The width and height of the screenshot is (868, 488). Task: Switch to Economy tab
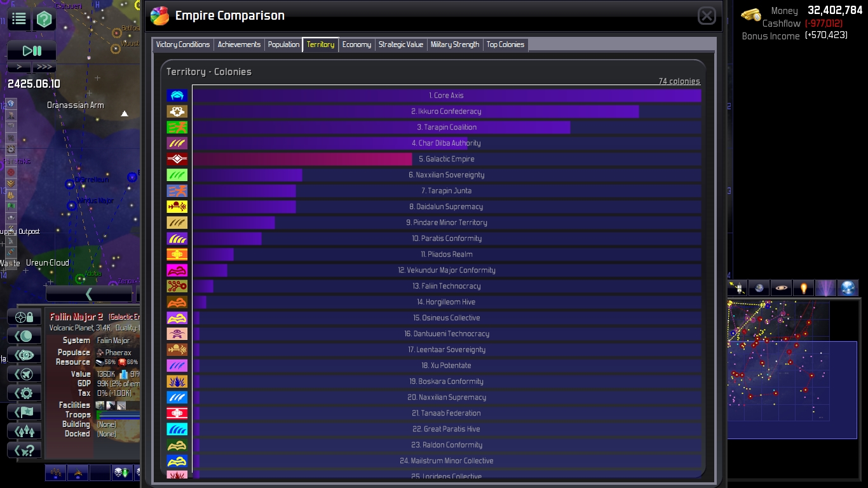click(356, 44)
